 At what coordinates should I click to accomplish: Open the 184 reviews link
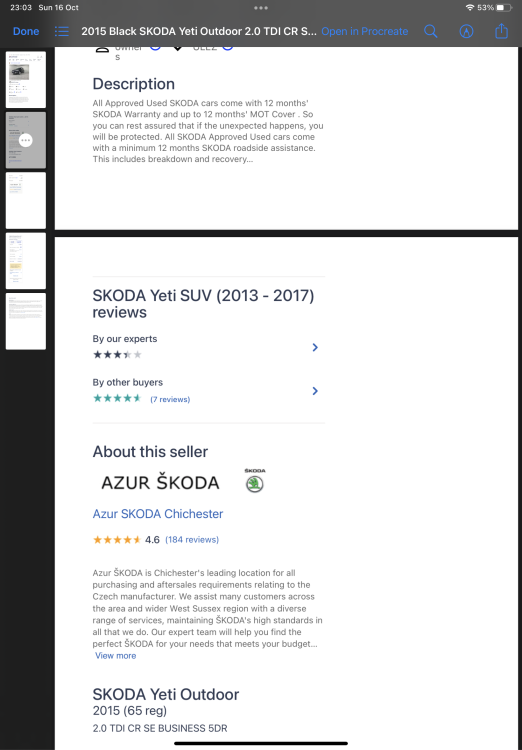point(192,540)
